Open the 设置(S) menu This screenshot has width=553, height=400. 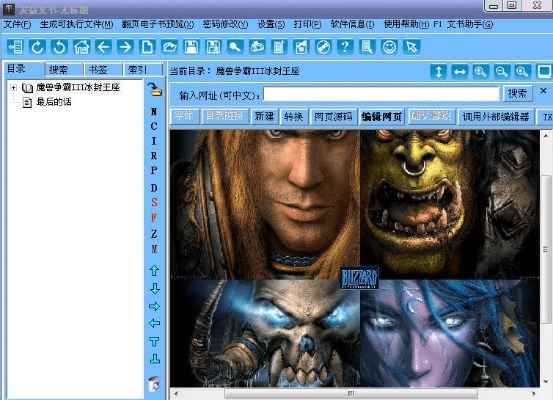pos(271,24)
